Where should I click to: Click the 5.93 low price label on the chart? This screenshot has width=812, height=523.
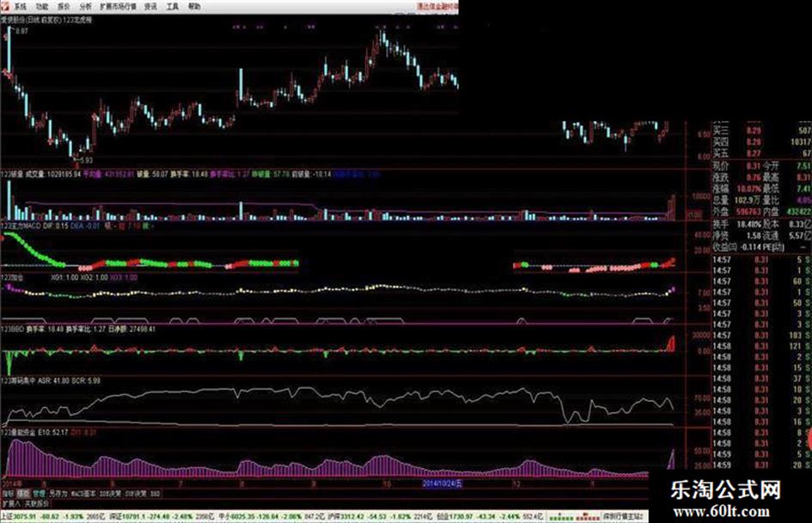tap(86, 161)
